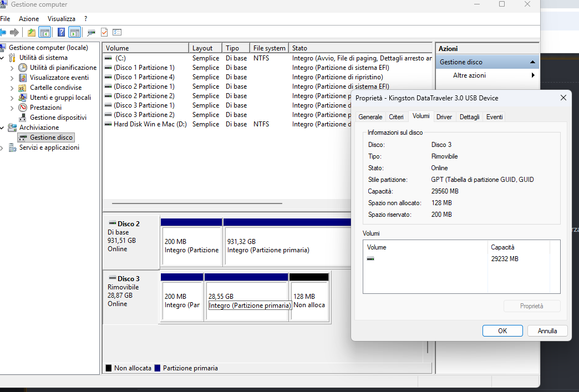Image resolution: width=579 pixels, height=392 pixels.
Task: Click the forward arrow toolbar icon
Action: point(14,32)
